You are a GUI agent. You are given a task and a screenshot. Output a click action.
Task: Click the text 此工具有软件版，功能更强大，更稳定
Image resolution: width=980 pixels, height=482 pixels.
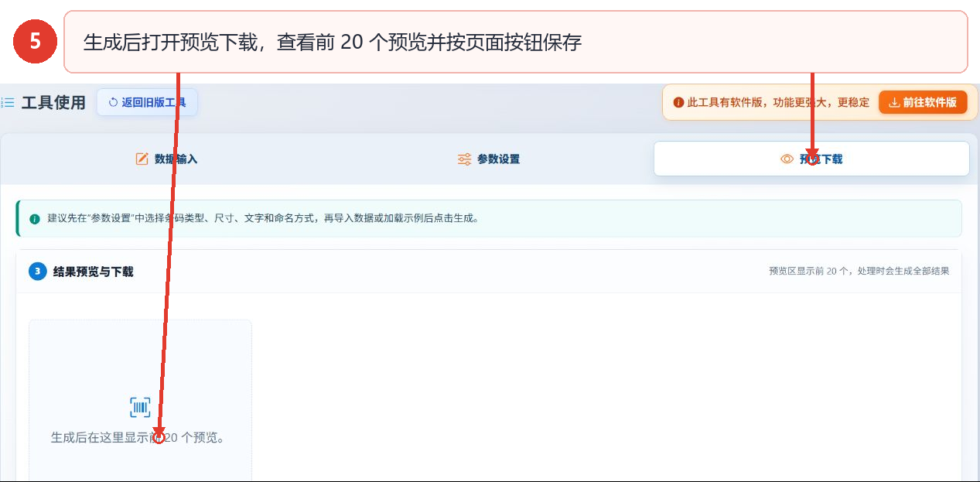778,102
